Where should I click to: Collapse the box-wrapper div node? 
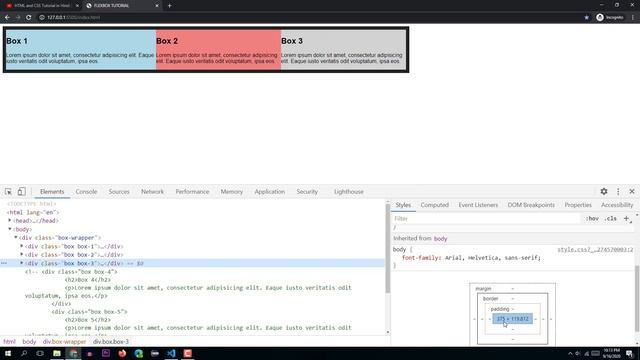[16, 238]
